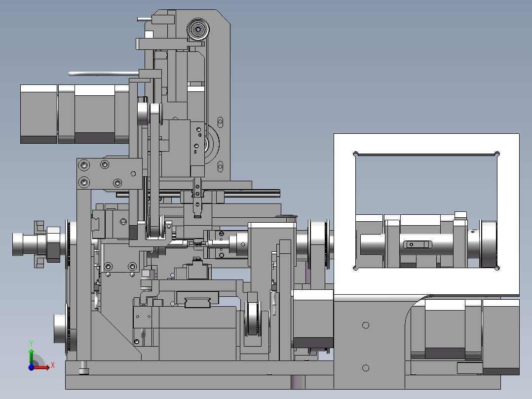The height and width of the screenshot is (399, 532).
Task: Select the top belt pulley on vertical plate
Action: [x=198, y=30]
